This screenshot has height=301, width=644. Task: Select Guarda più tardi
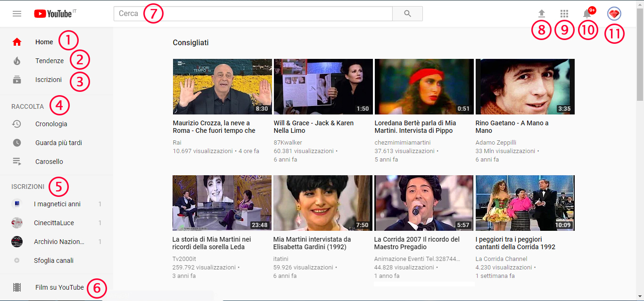pos(58,143)
